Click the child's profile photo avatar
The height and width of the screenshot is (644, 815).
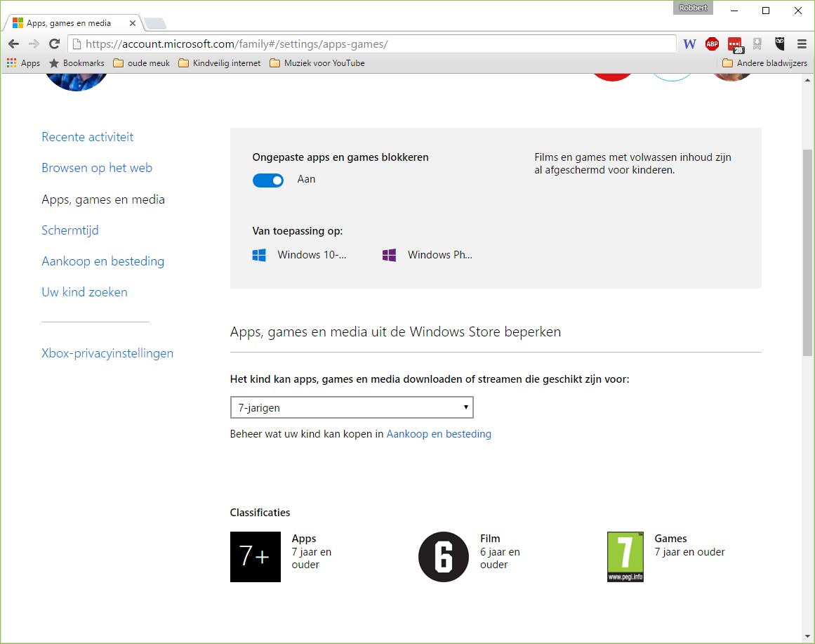(77, 82)
